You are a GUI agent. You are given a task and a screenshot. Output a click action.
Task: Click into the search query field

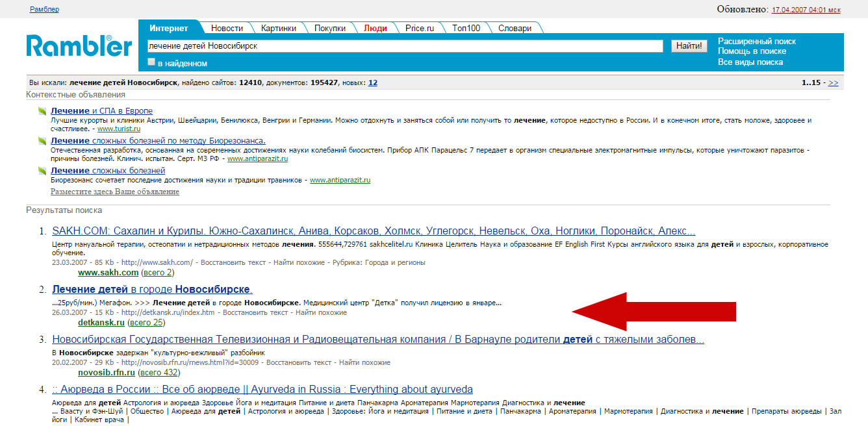pos(405,46)
